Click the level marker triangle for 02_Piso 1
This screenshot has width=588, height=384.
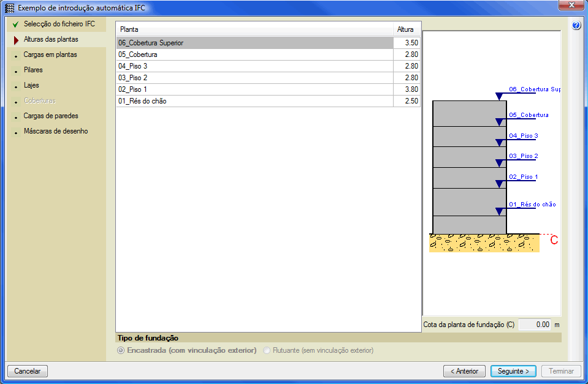coord(499,184)
